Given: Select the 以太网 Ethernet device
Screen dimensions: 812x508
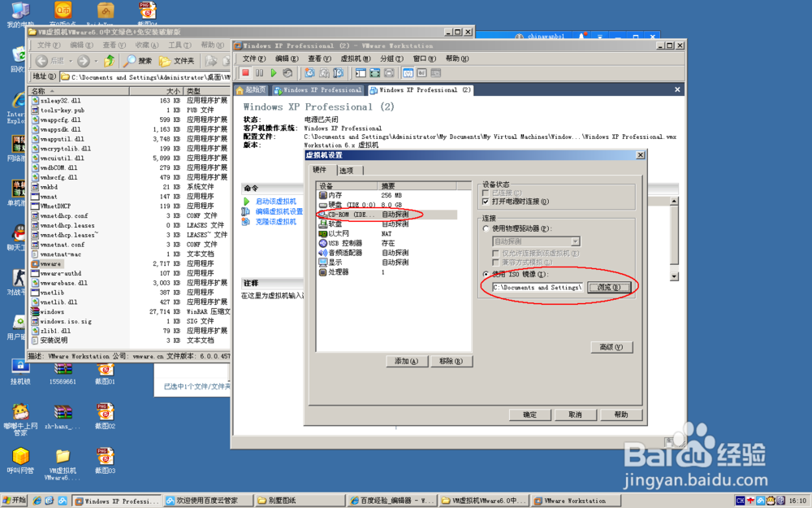Looking at the screenshot, I should click(x=387, y=234).
